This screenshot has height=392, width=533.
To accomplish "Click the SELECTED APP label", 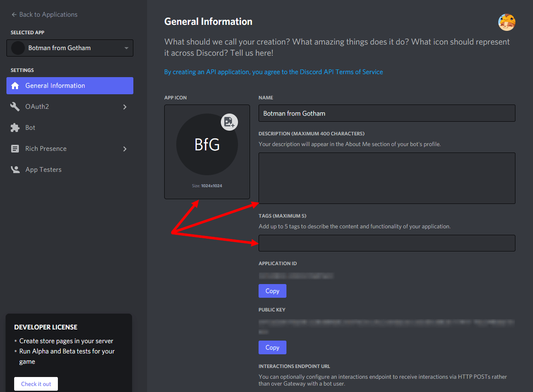I will pos(27,33).
